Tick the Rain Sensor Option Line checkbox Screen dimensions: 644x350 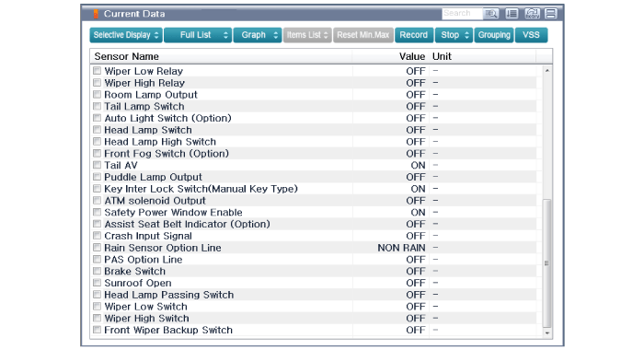[x=97, y=248]
